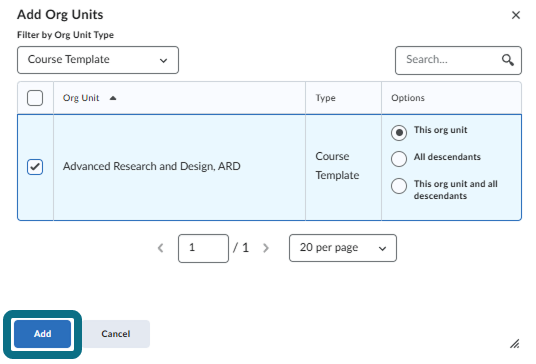Uncheck Advanced Research and Design checkbox
Image resolution: width=536 pixels, height=364 pixels.
click(x=35, y=167)
